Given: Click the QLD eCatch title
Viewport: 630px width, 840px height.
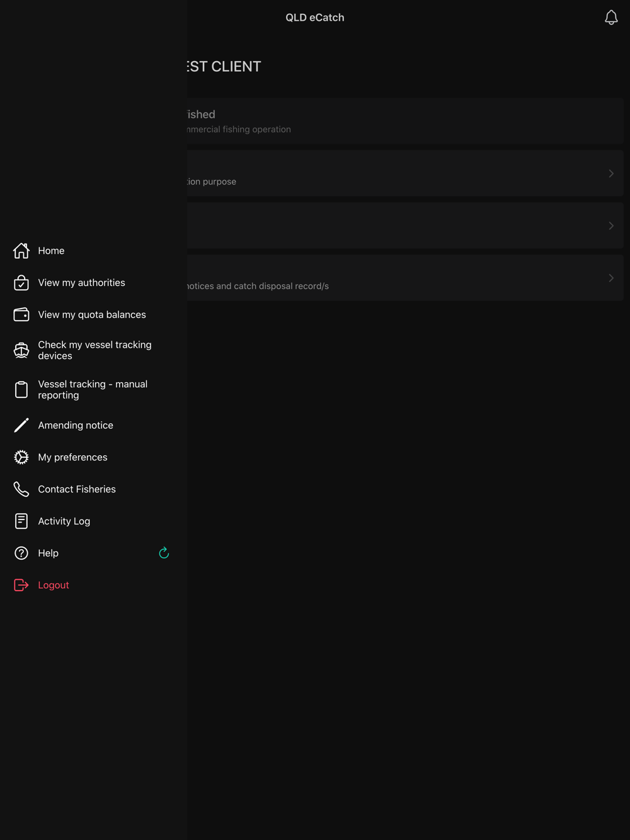Looking at the screenshot, I should [315, 18].
